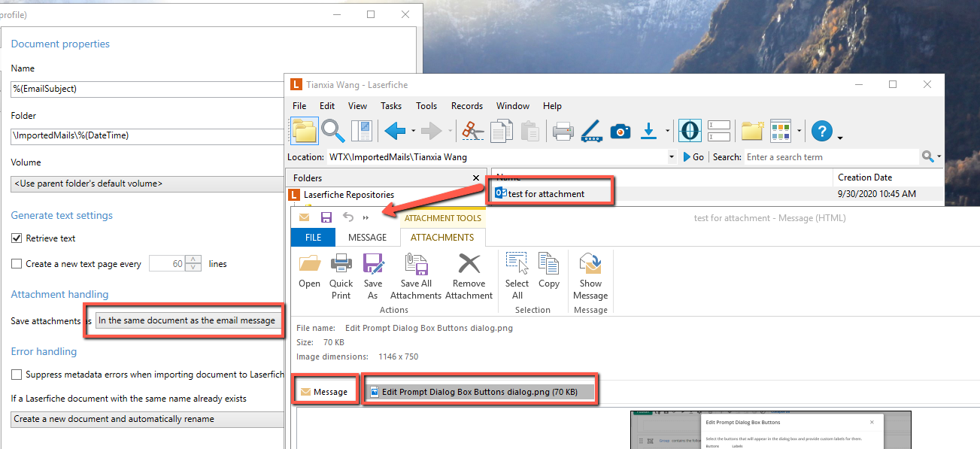Toggle the preview pane icon in the Laserfiche toolbar
980x449 pixels.
pos(362,130)
